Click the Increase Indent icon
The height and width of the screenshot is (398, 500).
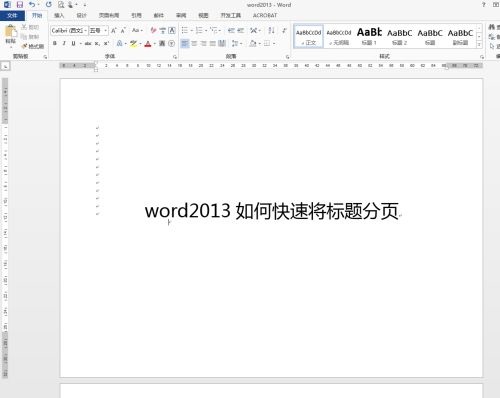tap(240, 31)
